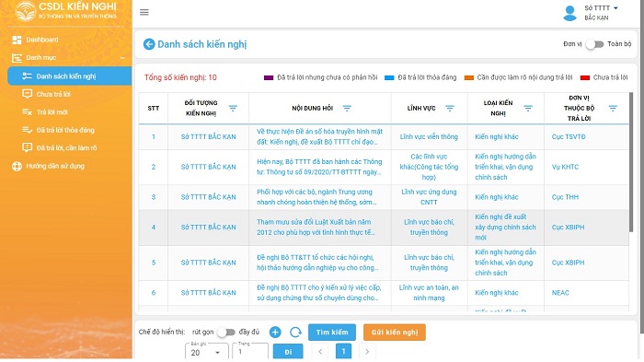Click the Trang page number field
This screenshot has height=362, width=644.
point(250,352)
